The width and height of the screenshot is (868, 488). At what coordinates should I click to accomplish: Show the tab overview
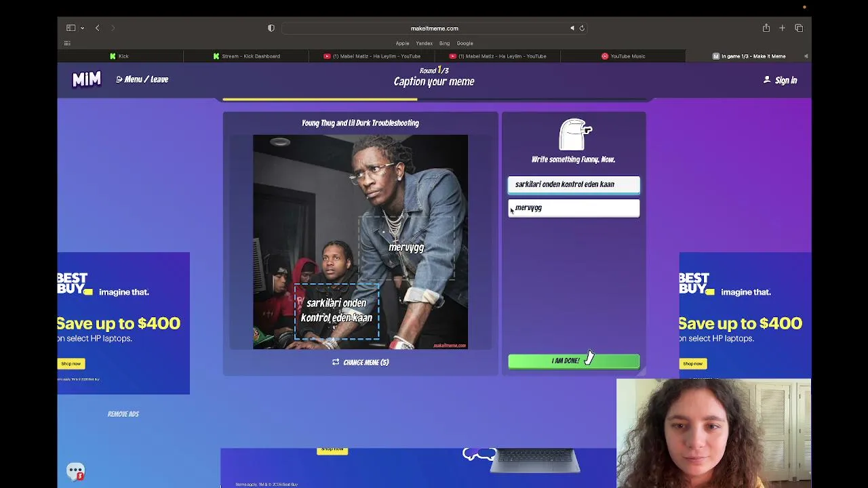[x=799, y=28]
